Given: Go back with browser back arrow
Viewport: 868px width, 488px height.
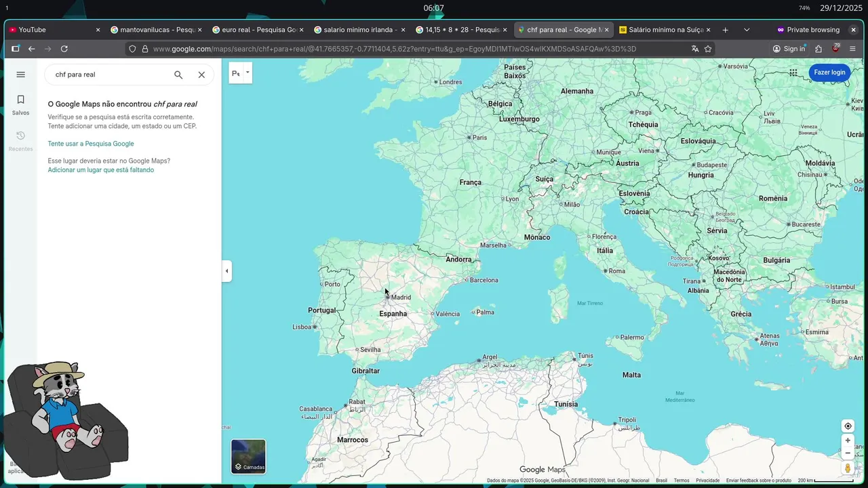Looking at the screenshot, I should [31, 49].
